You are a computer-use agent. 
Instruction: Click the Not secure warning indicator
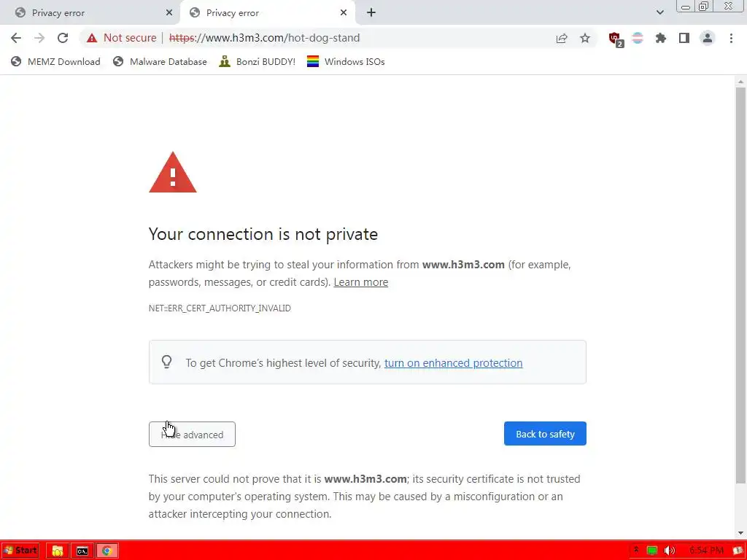(x=122, y=38)
